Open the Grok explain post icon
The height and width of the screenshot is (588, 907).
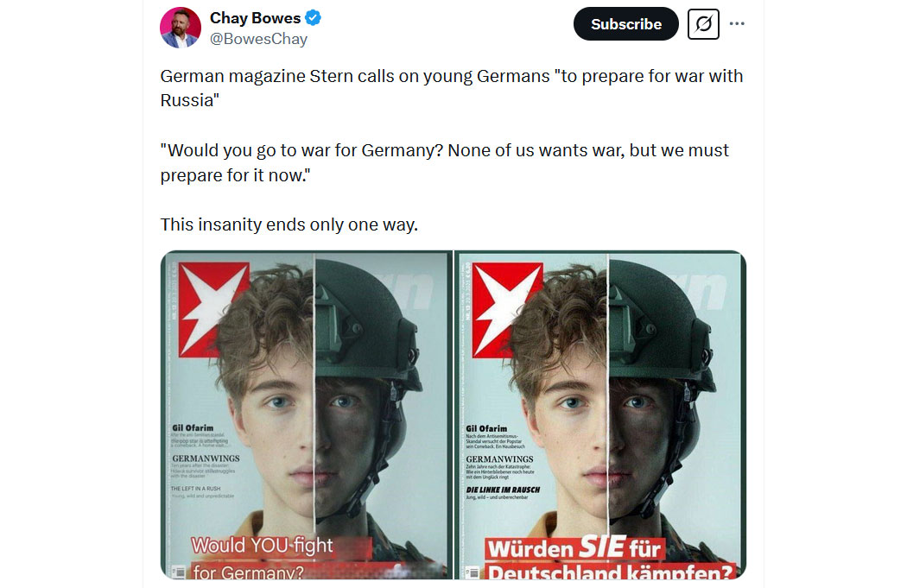(x=703, y=24)
